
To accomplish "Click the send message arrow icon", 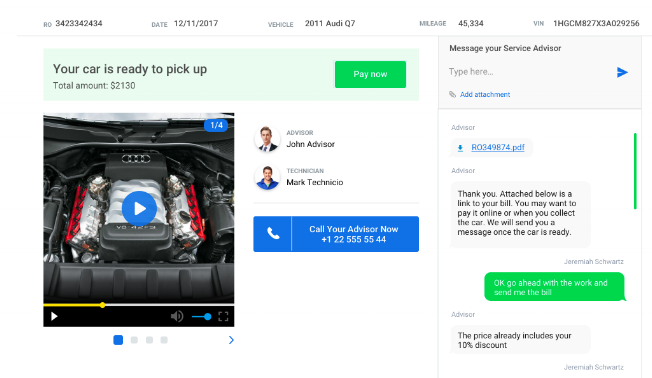I will pos(622,72).
